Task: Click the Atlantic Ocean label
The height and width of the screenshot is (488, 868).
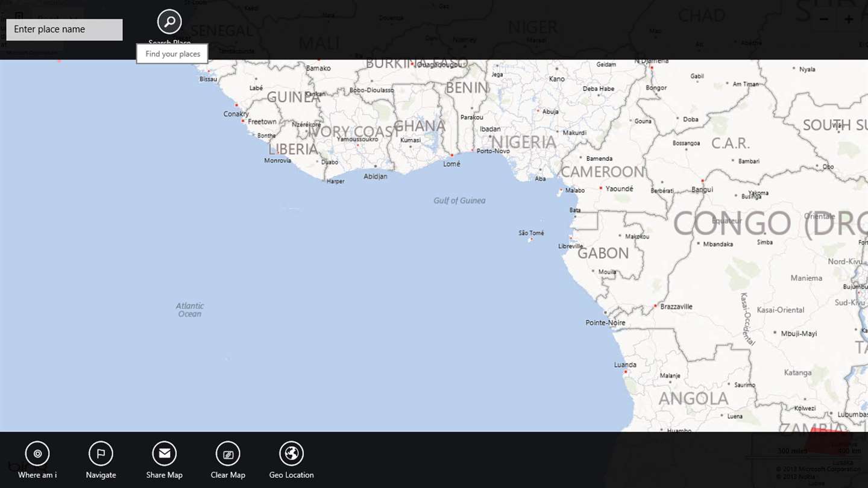Action: [x=190, y=310]
